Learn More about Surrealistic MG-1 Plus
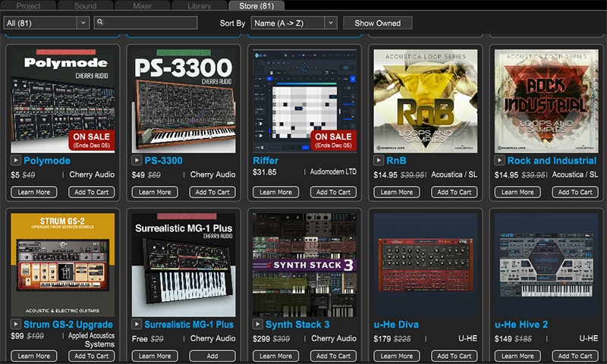 coord(155,356)
